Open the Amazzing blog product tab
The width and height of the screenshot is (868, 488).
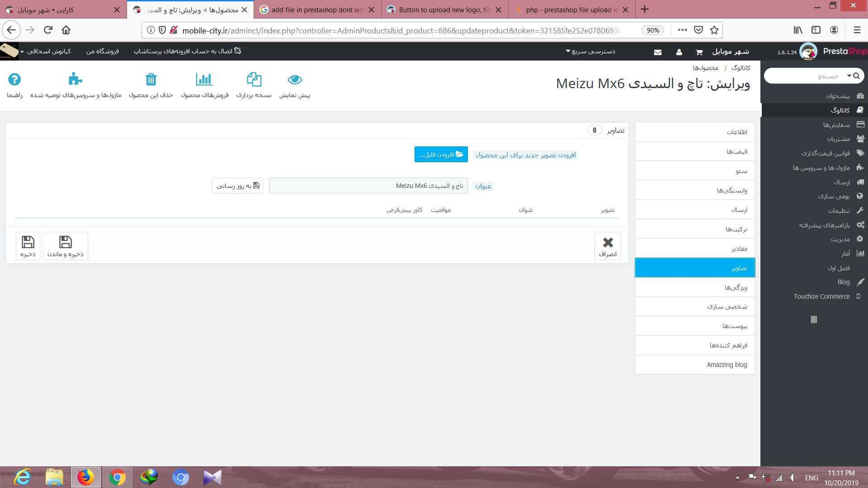click(x=695, y=365)
